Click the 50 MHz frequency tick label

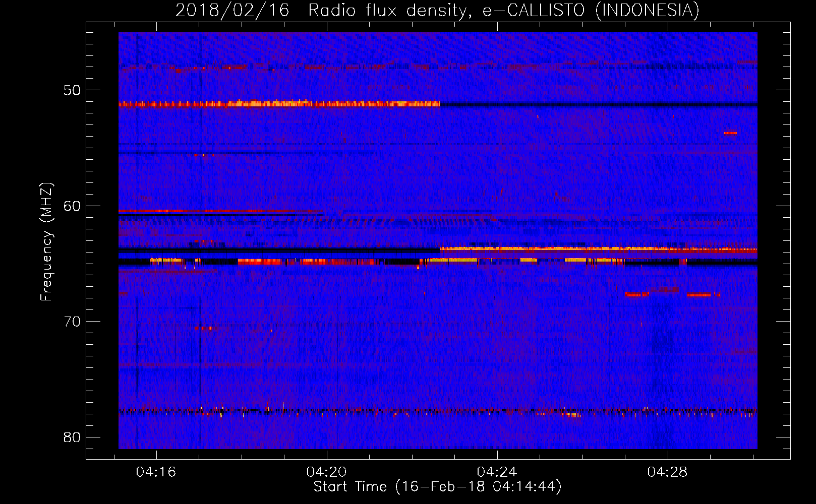(x=72, y=90)
